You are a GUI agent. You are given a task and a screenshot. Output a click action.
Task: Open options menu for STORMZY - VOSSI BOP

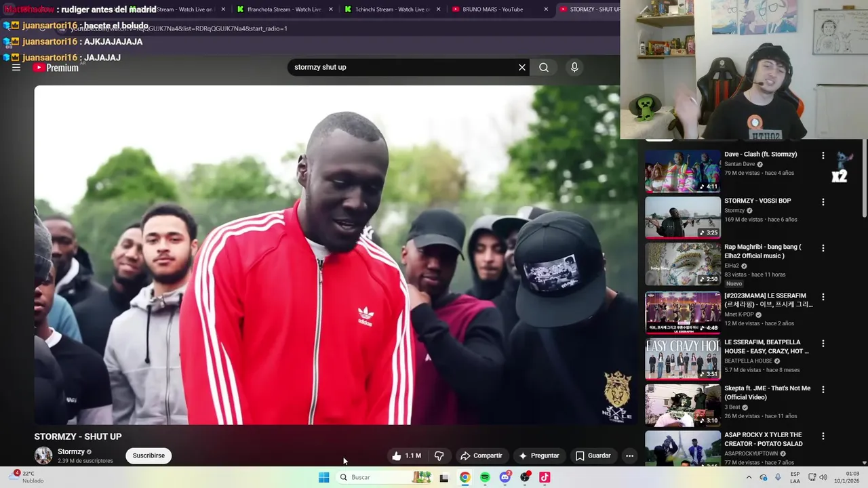823,202
